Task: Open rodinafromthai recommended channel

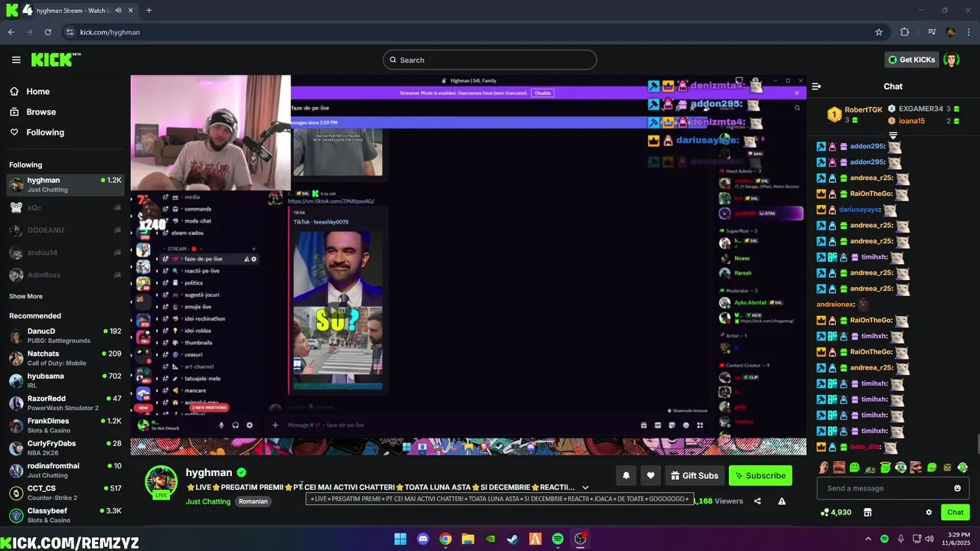Action: [65, 470]
